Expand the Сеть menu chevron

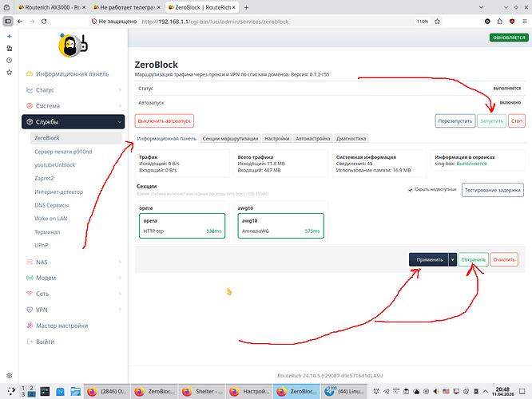tap(120, 294)
